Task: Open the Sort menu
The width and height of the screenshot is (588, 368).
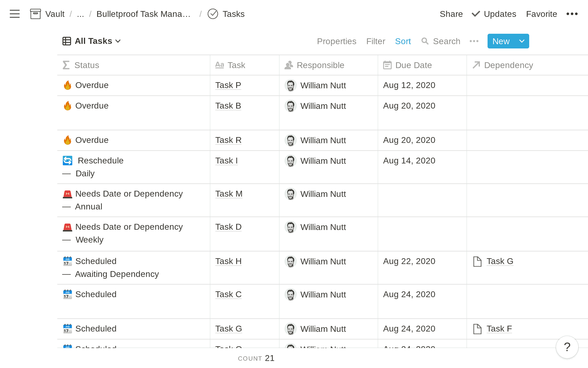Action: tap(403, 41)
